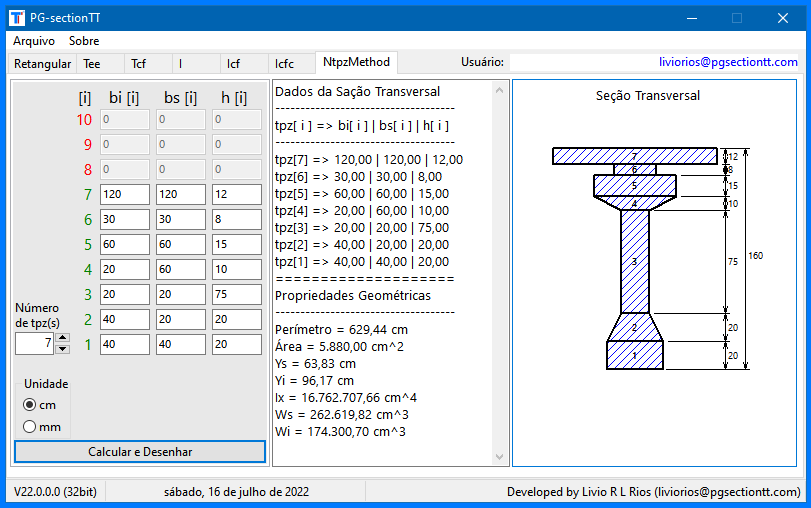Screen dimensions: 811x508
Task: Click the Calcular e Desenhar button
Action: coord(140,452)
